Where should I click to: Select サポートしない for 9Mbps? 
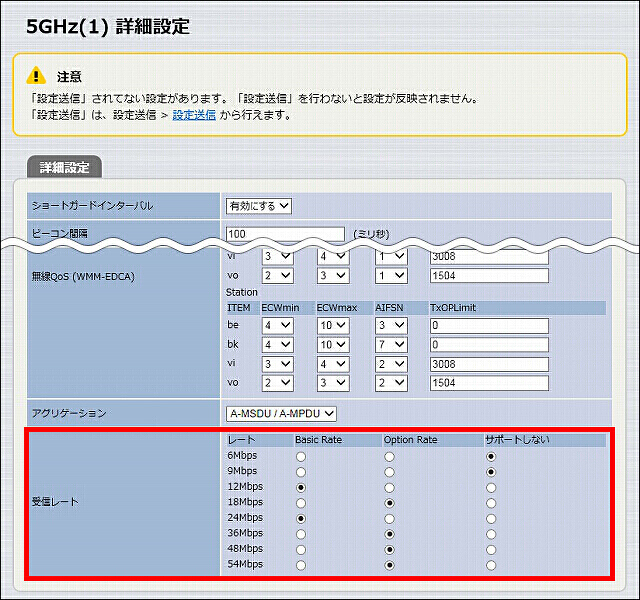491,472
